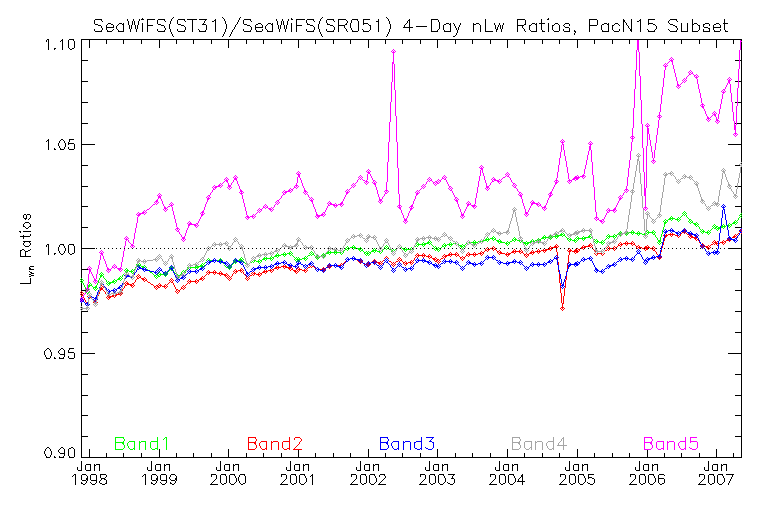Select the blue Band3 legend label
Image resolution: width=768 pixels, height=512 pixels.
pyautogui.click(x=407, y=444)
